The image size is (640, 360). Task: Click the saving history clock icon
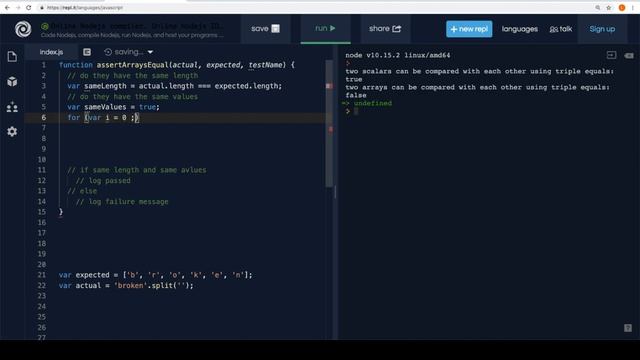(108, 52)
